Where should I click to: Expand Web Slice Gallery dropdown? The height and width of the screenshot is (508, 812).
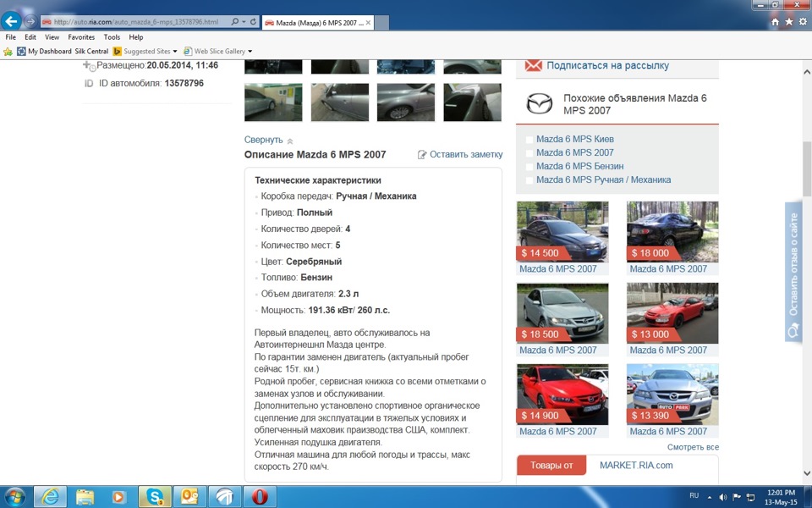(250, 52)
